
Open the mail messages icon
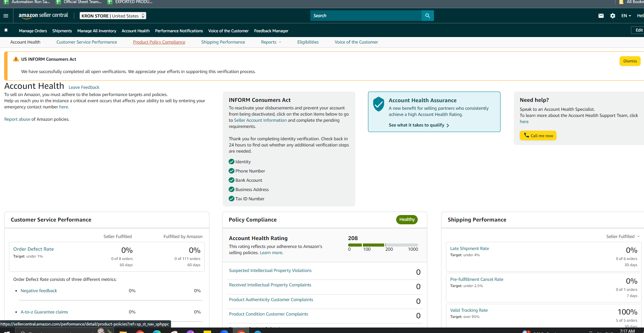pyautogui.click(x=601, y=16)
